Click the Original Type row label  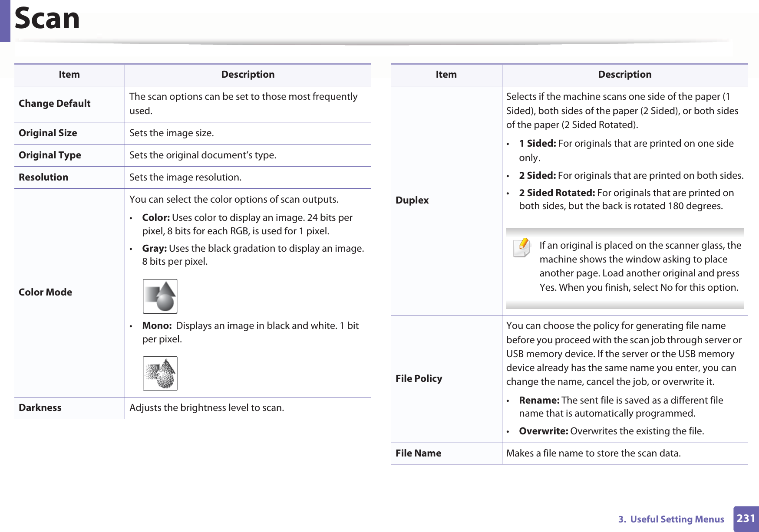(x=50, y=155)
